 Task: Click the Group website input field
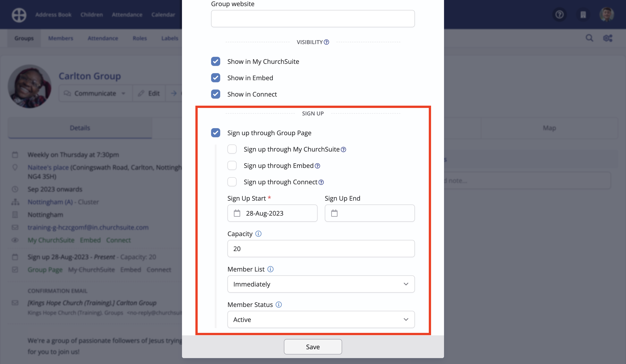tap(313, 19)
